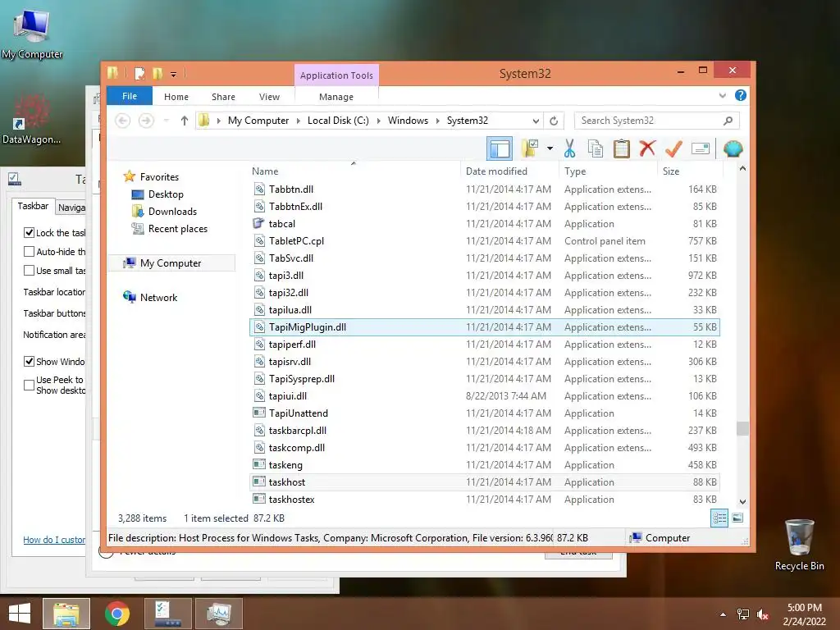Screen dimensions: 840x630
Task: Sort by Name column header
Action: point(354,171)
